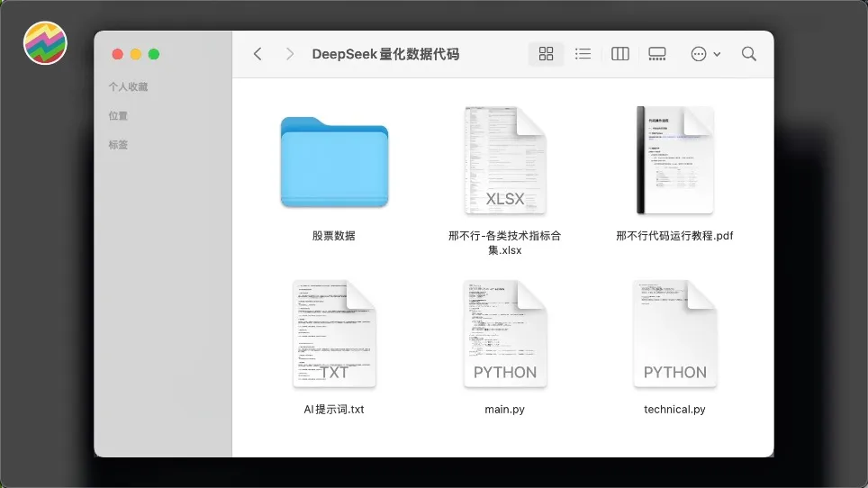Open the more actions dropdown menu
The height and width of the screenshot is (488, 868).
(x=704, y=54)
